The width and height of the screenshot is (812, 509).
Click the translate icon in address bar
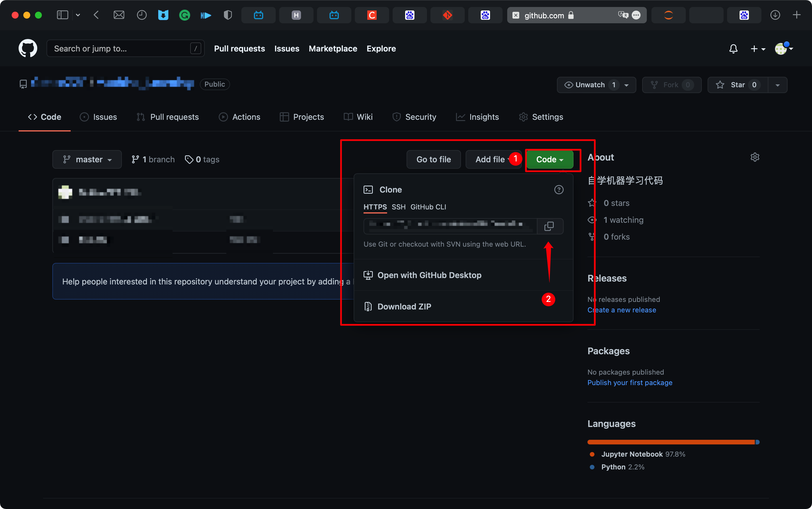click(x=623, y=15)
